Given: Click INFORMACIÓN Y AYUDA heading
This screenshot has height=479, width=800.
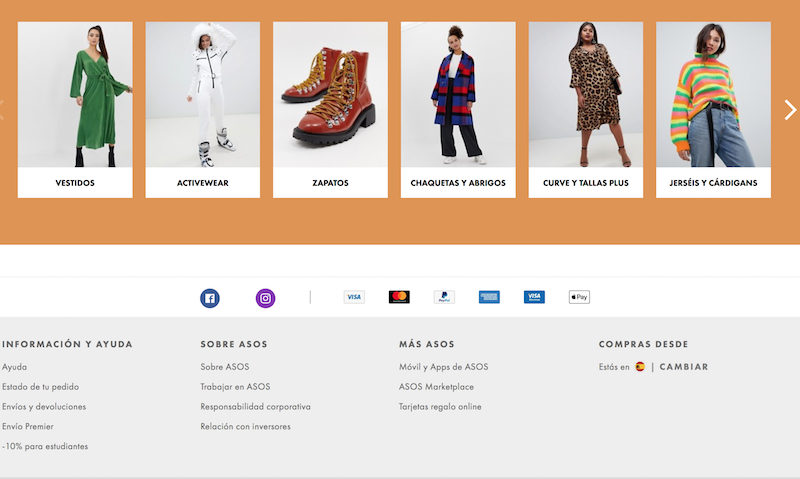Looking at the screenshot, I should 67,344.
